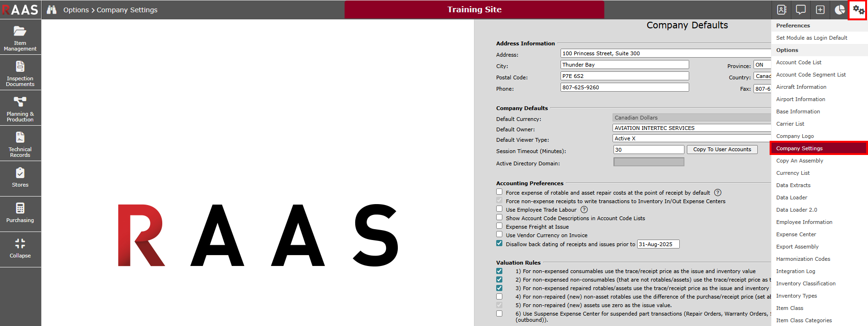Toggle Force expense of rotable repair costs
This screenshot has width=868, height=326.
coord(499,192)
